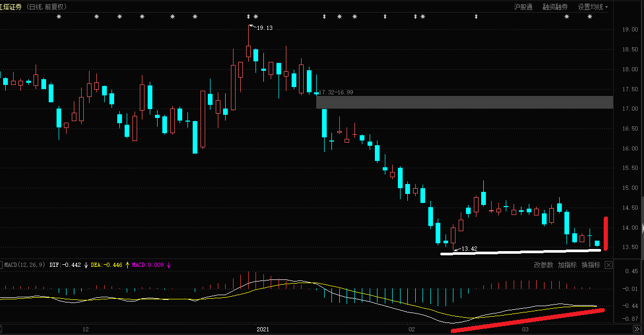Viewport: 644px width, 335px height.
Task: Close the MACD indicator panel
Action: [608, 265]
